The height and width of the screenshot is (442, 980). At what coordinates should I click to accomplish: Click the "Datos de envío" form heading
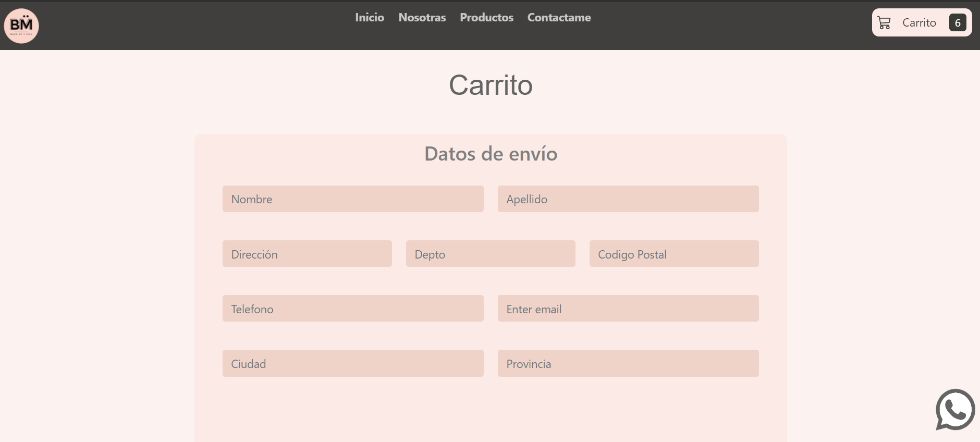coord(491,154)
